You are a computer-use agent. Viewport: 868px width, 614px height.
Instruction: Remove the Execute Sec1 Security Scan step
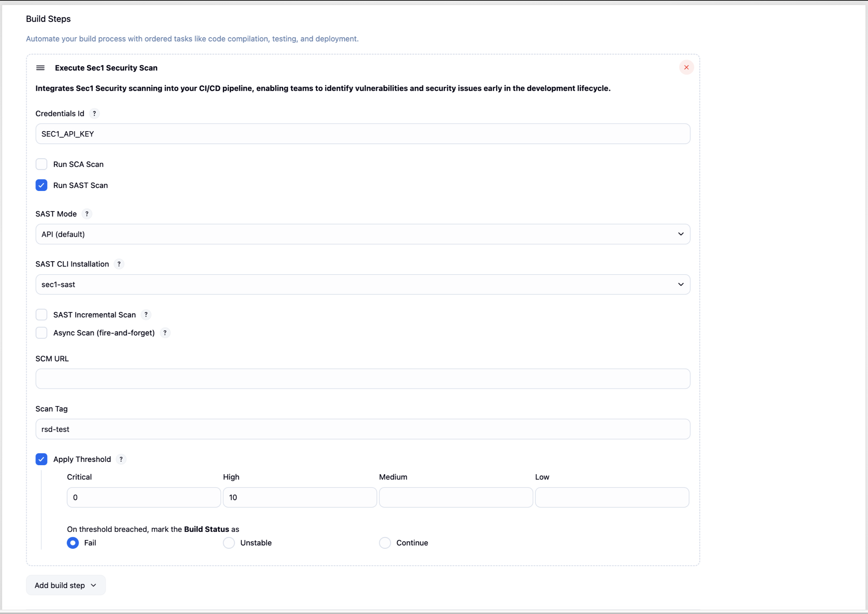(x=686, y=67)
